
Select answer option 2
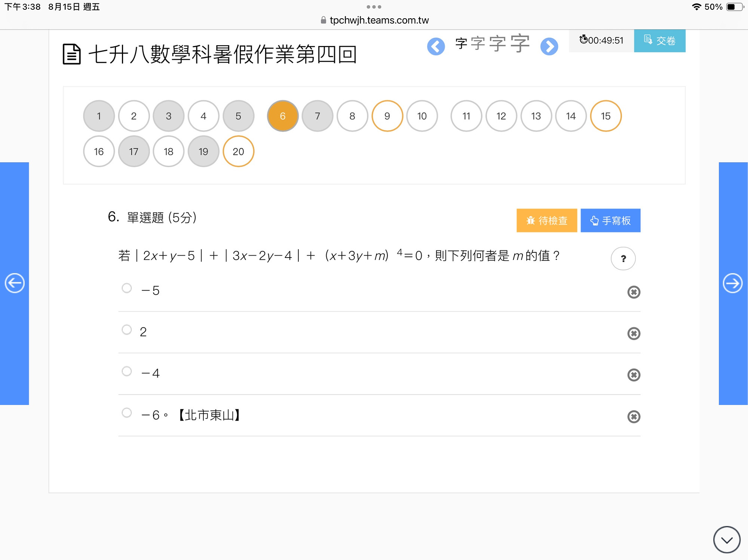(127, 330)
